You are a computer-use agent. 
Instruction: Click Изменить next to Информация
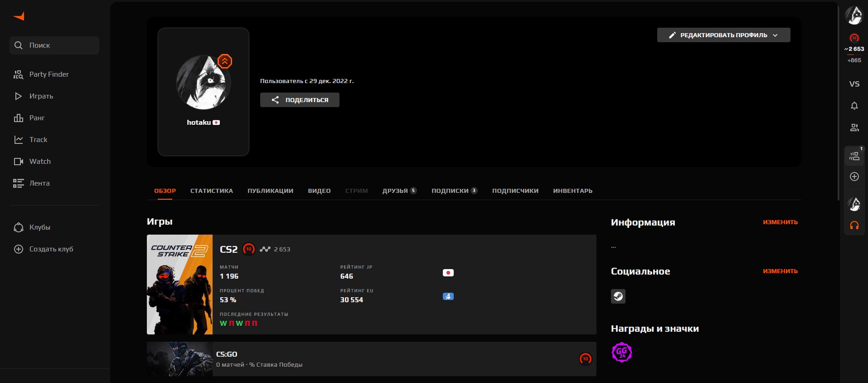coord(780,222)
